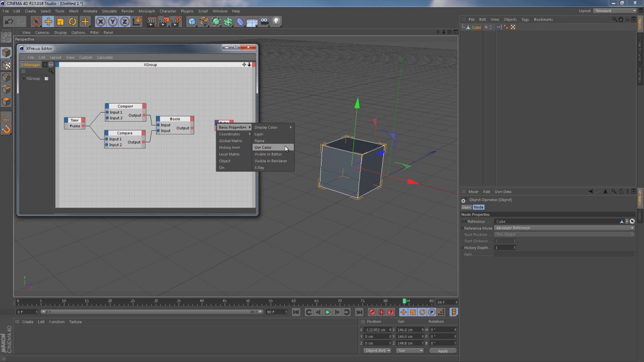Select the Scale tool icon
This screenshot has height=362, width=644.
tap(60, 21)
